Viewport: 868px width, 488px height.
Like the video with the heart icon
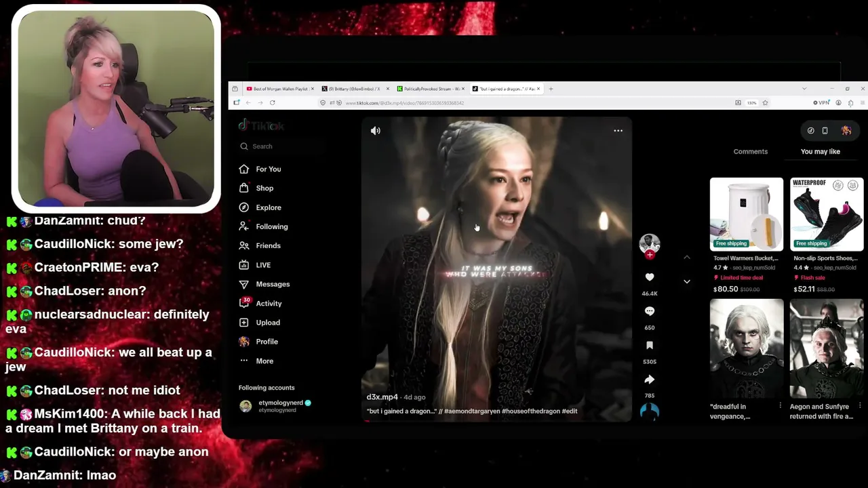650,277
